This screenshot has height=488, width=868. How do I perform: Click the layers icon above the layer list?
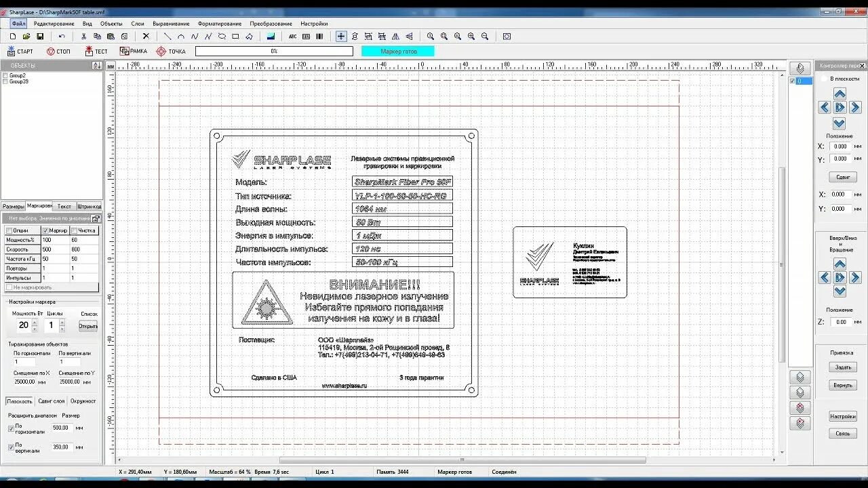click(800, 68)
